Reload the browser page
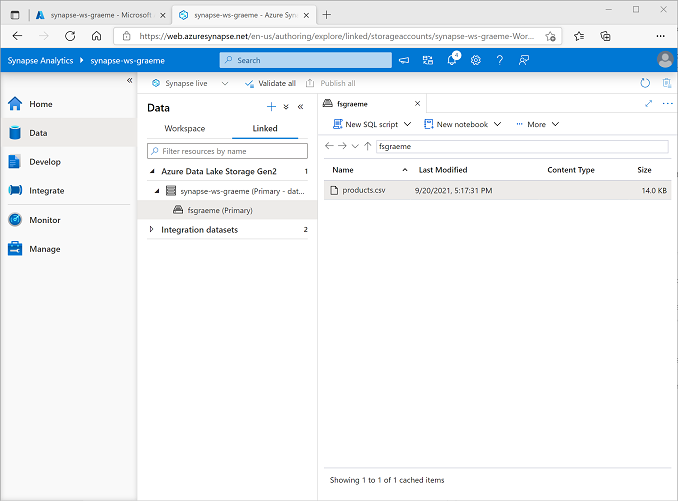The height and width of the screenshot is (501, 678). (70, 36)
